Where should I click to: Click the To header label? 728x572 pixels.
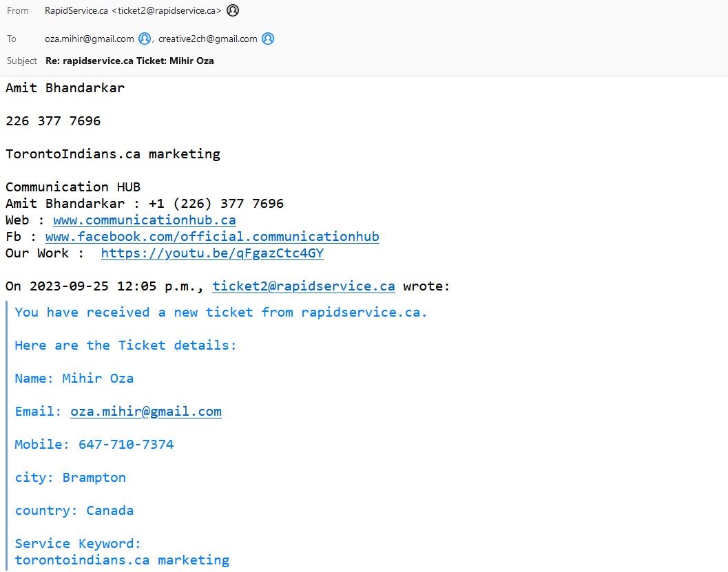(x=12, y=39)
